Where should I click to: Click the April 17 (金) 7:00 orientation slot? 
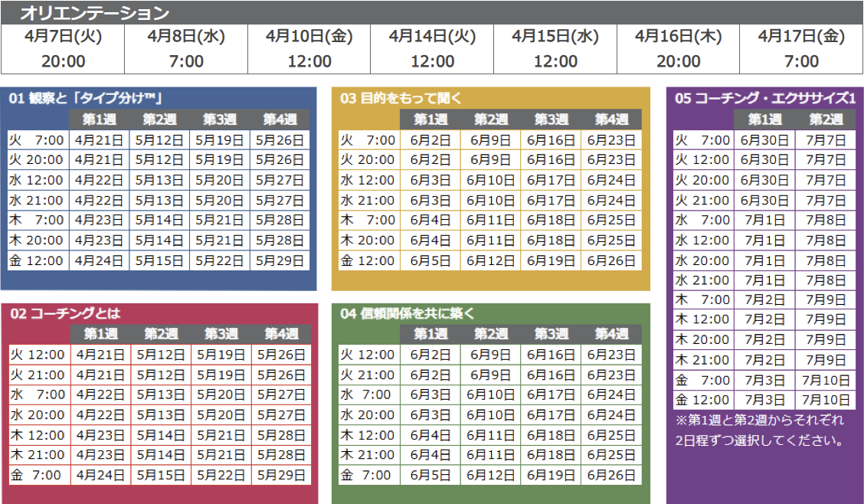pyautogui.click(x=801, y=49)
